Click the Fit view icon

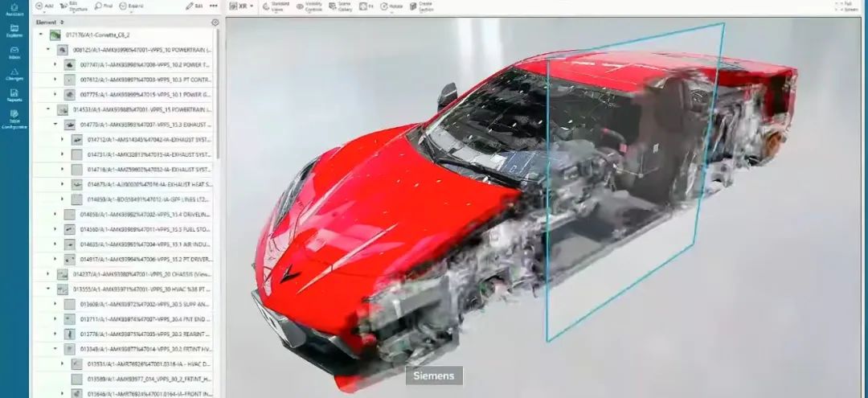(x=366, y=6)
